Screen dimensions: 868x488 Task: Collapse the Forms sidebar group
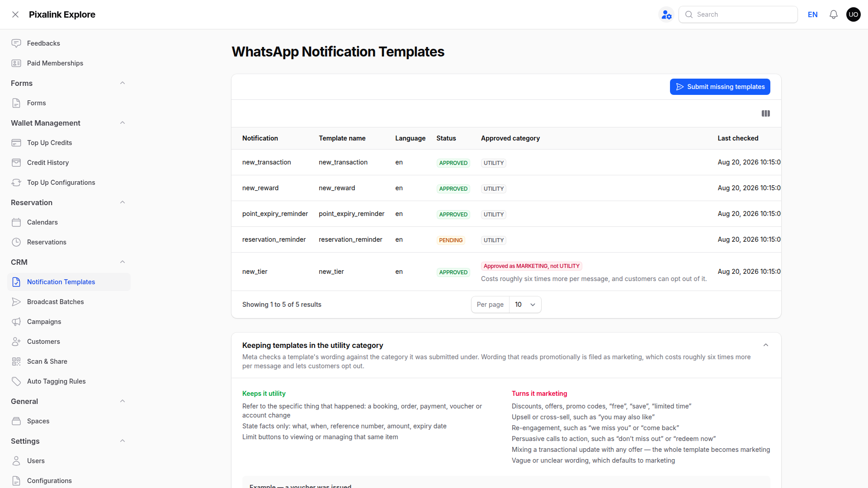coord(123,83)
